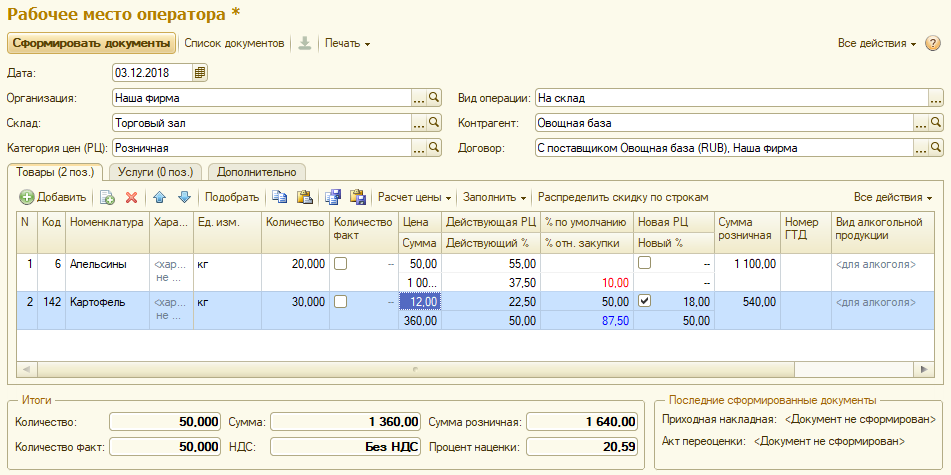
Task: Click Номенклатура column header
Action: point(107,232)
